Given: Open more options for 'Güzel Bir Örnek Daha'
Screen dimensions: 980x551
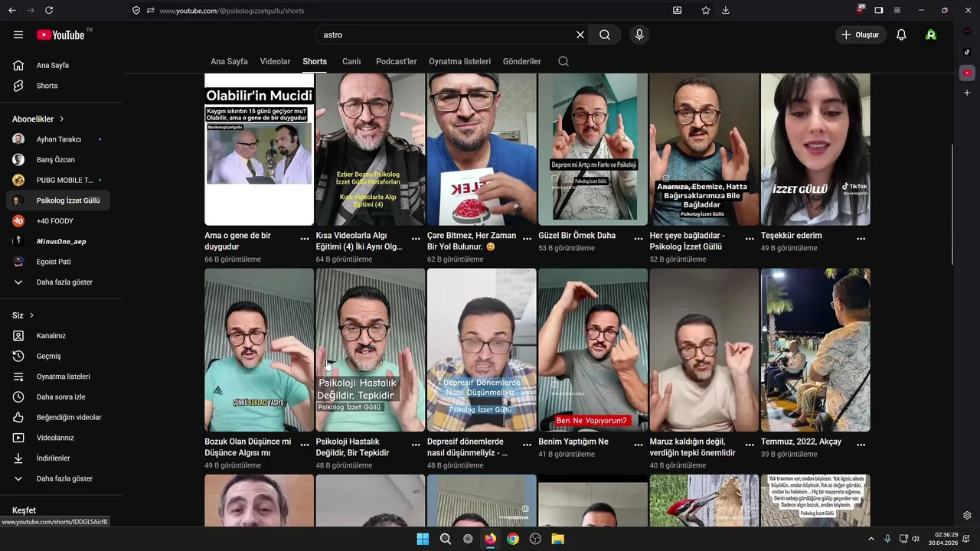Looking at the screenshot, I should [x=639, y=239].
